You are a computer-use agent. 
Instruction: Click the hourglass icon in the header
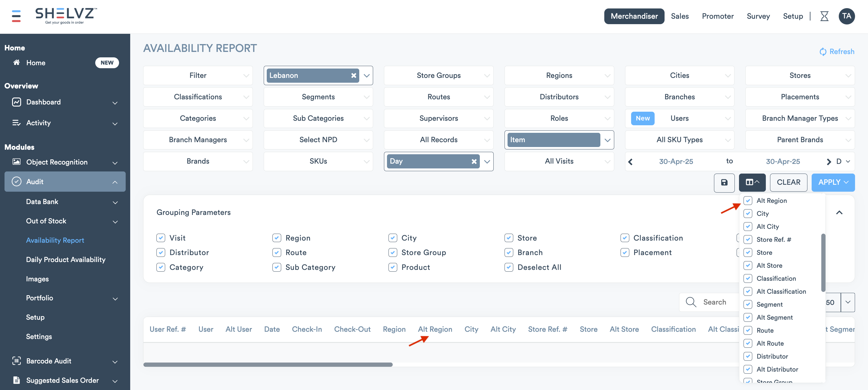[x=824, y=16]
